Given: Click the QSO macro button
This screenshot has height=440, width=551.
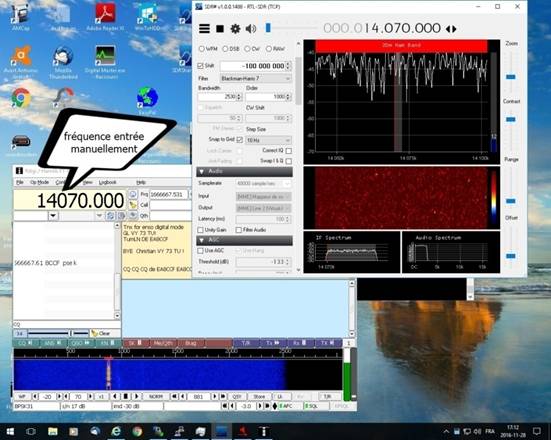Looking at the screenshot, I should click(80, 343).
